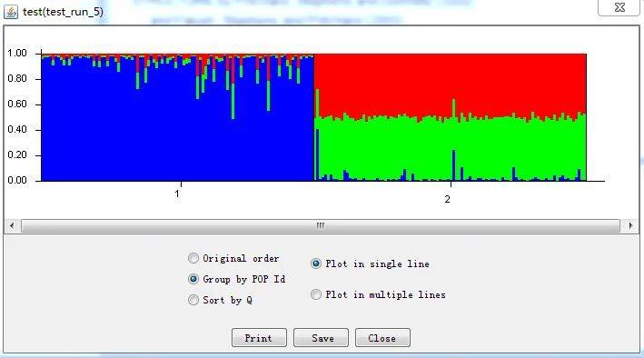Click the Java icon in title bar
Screen dimensions: 644x358
pyautogui.click(x=11, y=12)
